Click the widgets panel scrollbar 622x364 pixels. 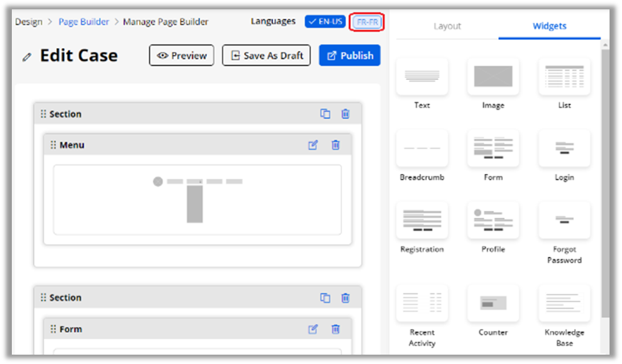pos(605,187)
